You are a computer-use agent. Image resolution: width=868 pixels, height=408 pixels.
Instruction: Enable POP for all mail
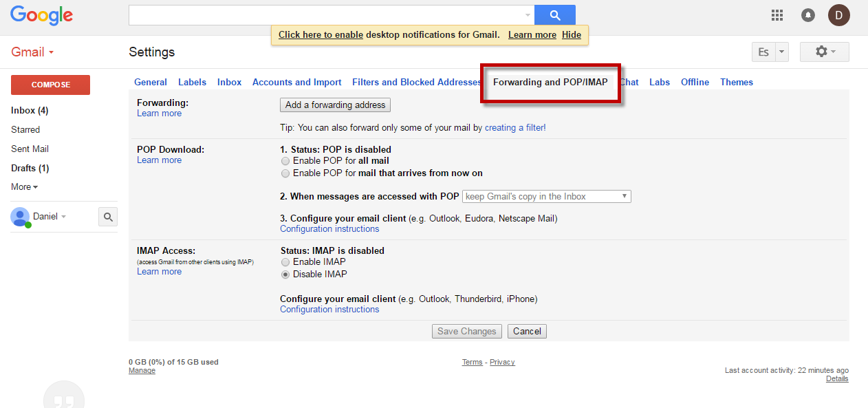coord(285,161)
